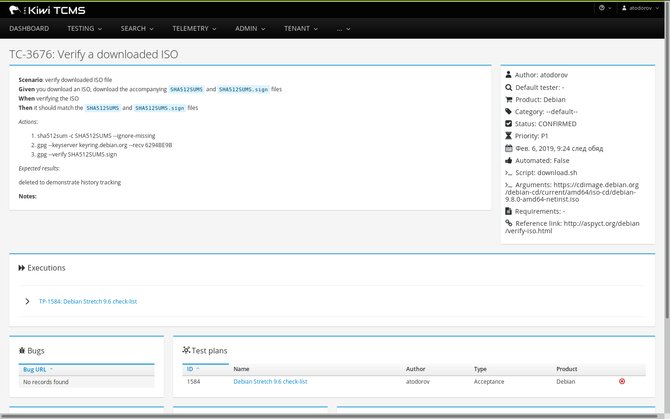The image size is (670, 419).
Task: Open the help menu in top bar
Action: coord(605,8)
